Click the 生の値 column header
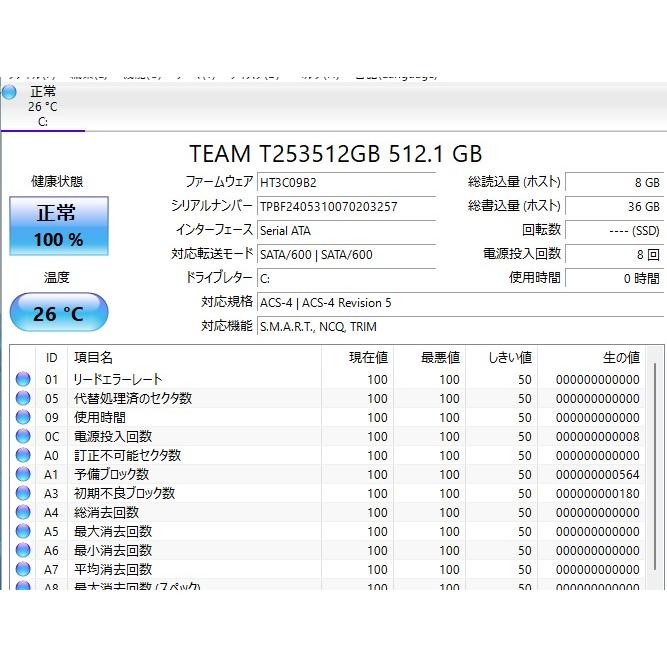Image resolution: width=667 pixels, height=667 pixels. pos(591,357)
